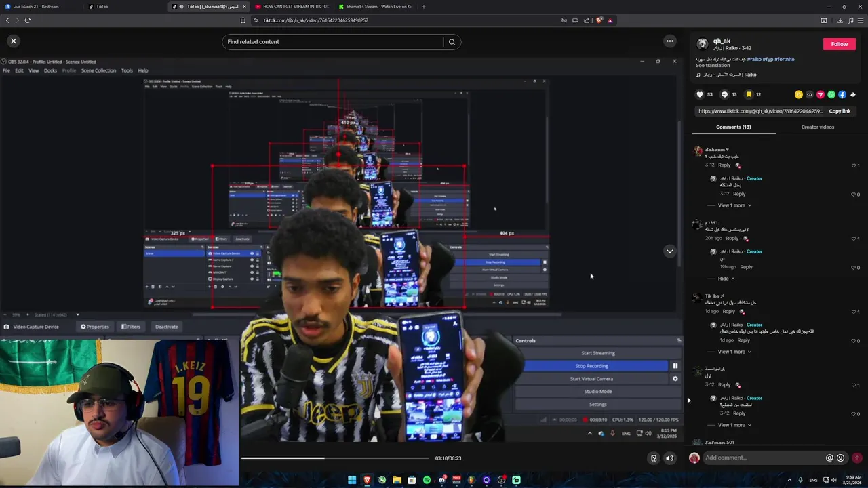Close the TikTok video viewer
The image size is (868, 488).
point(13,41)
